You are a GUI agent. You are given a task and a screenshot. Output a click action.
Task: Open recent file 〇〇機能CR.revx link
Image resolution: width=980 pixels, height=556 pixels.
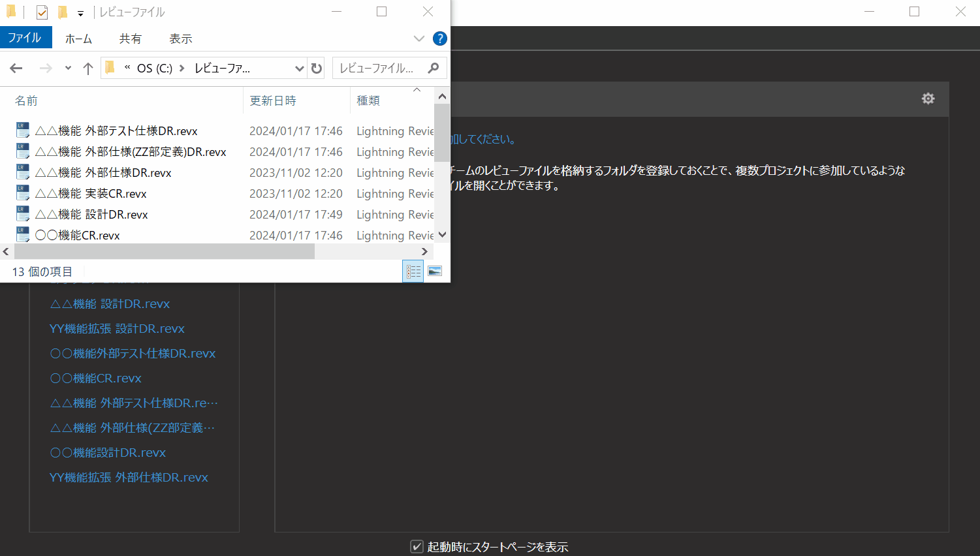click(95, 378)
